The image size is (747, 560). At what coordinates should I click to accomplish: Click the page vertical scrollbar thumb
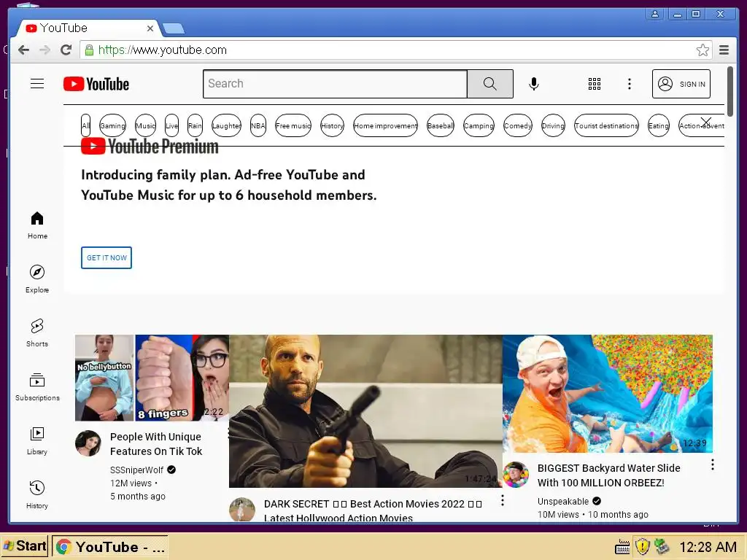click(x=730, y=91)
